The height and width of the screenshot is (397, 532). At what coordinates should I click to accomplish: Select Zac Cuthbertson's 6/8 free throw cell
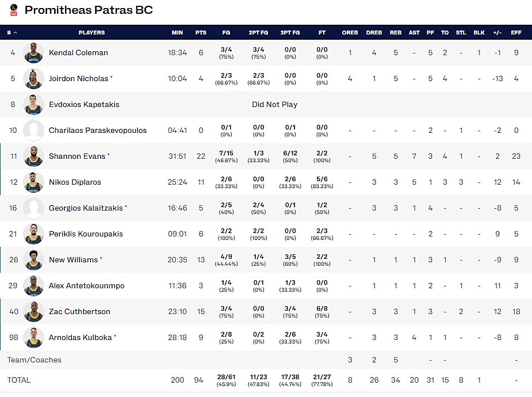point(322,311)
